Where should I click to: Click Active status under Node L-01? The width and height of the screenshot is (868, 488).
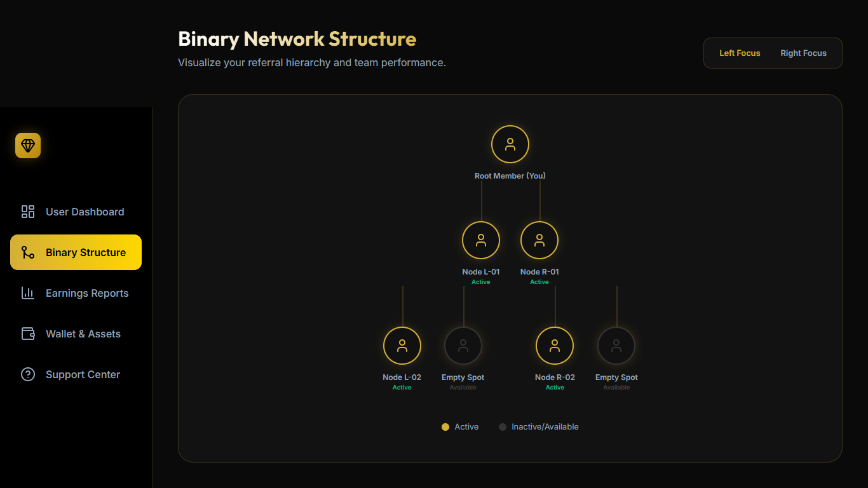tap(481, 282)
